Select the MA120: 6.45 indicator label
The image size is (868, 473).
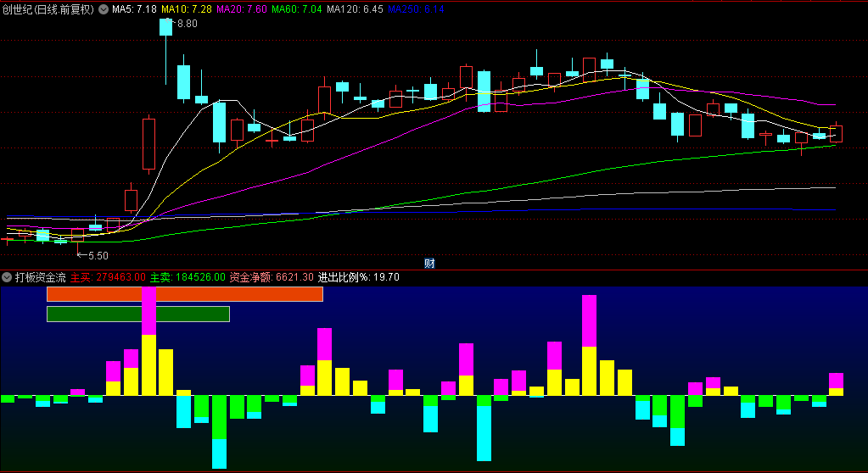[x=355, y=9]
